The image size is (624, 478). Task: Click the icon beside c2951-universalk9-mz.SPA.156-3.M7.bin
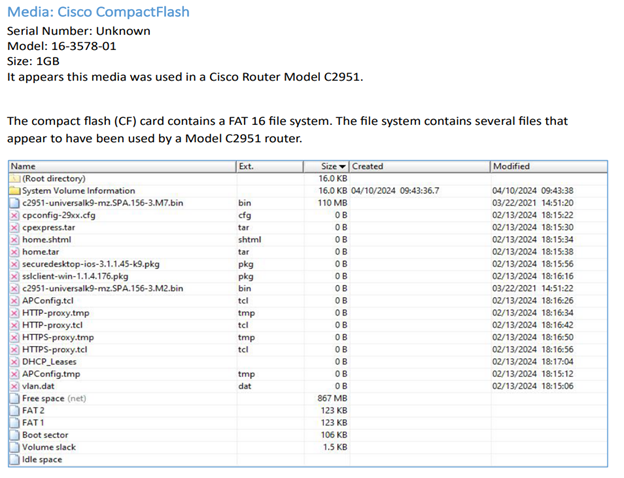(15, 203)
